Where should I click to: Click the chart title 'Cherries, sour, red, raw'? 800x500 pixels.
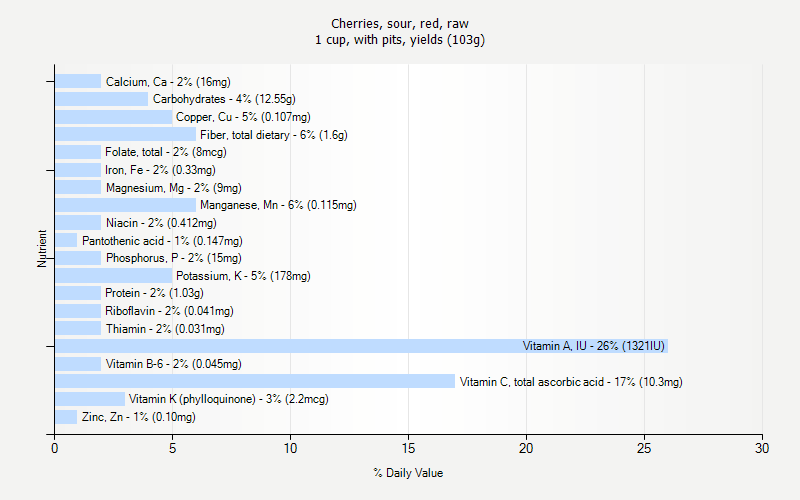tap(400, 23)
